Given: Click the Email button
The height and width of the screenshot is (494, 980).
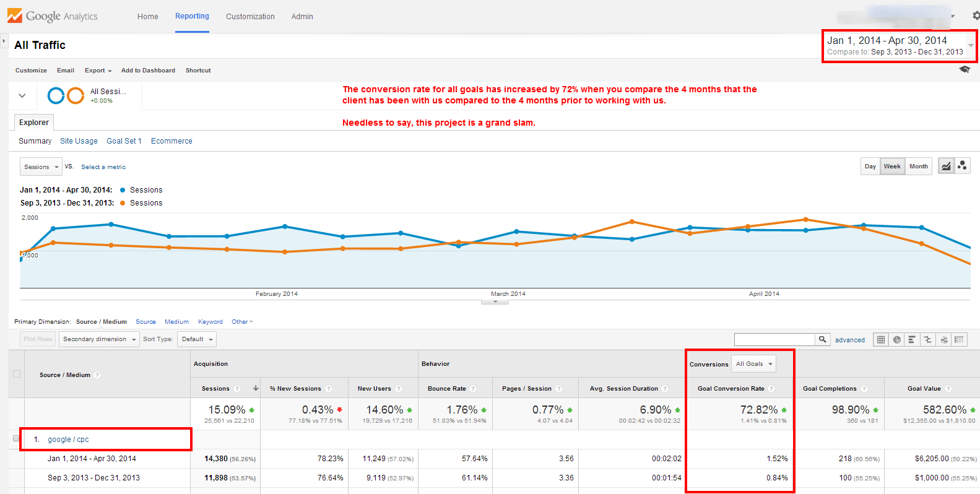Looking at the screenshot, I should coord(66,71).
